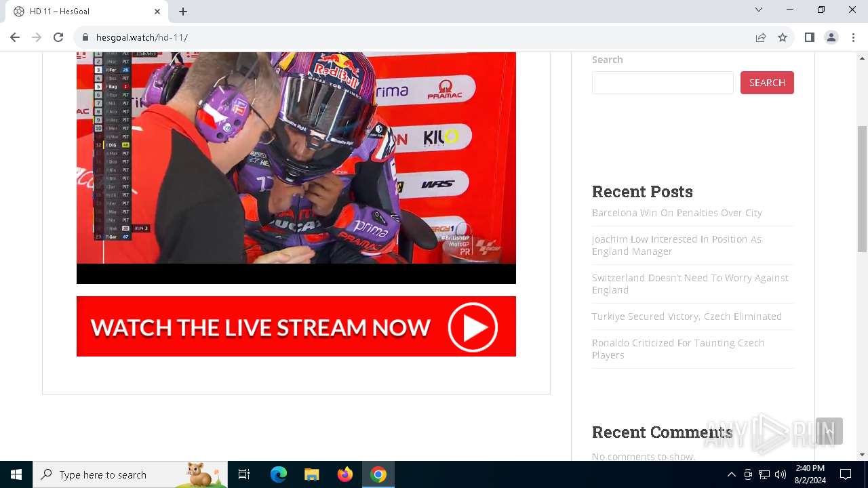Bookmark this tab with star icon
Screen dimensions: 868x488
(x=783, y=37)
